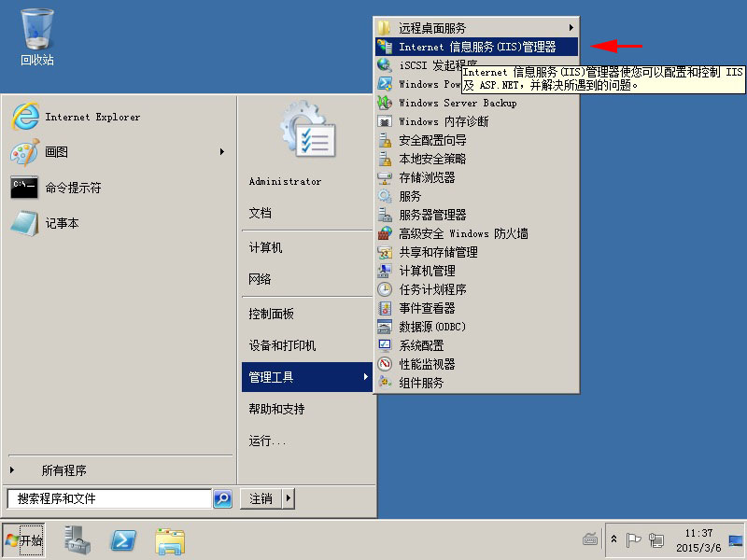Viewport: 747px width, 560px height.
Task: Click the 事件查看器 icon
Action: tap(385, 308)
